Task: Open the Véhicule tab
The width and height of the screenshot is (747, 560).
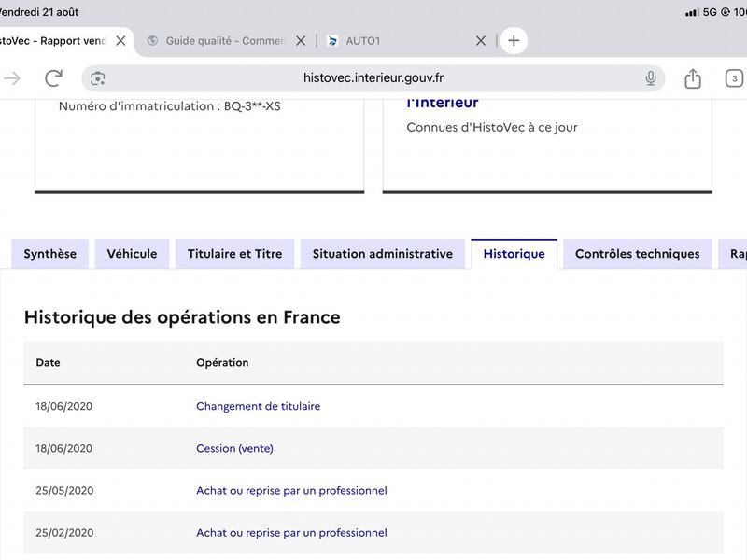Action: [x=132, y=254]
